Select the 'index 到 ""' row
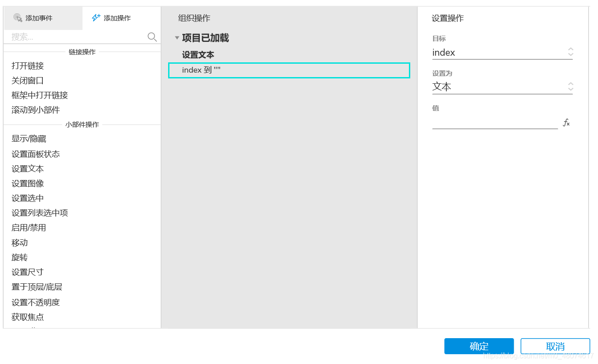The height and width of the screenshot is (364, 598). [x=289, y=70]
